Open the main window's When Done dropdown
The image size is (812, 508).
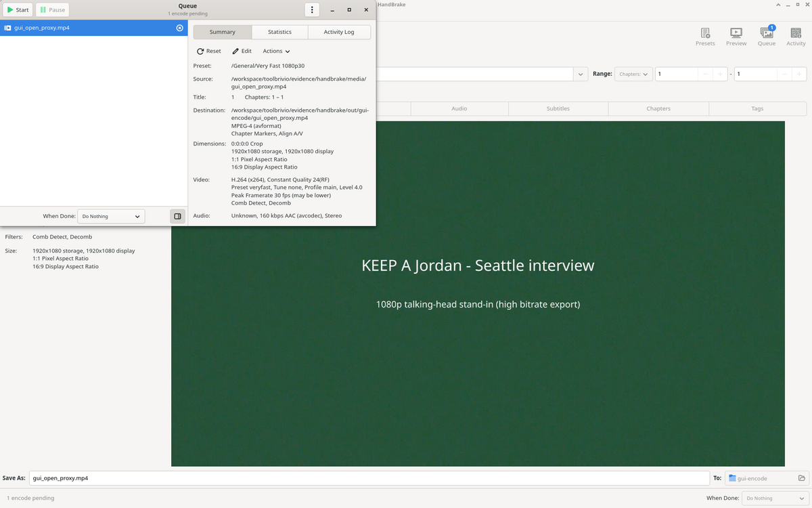(775, 499)
